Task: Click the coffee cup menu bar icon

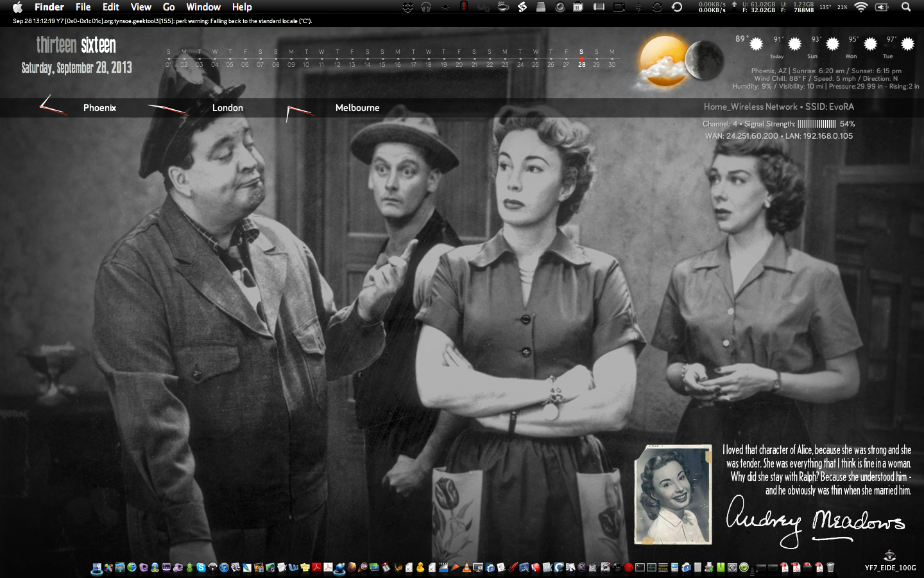Action: coord(503,7)
